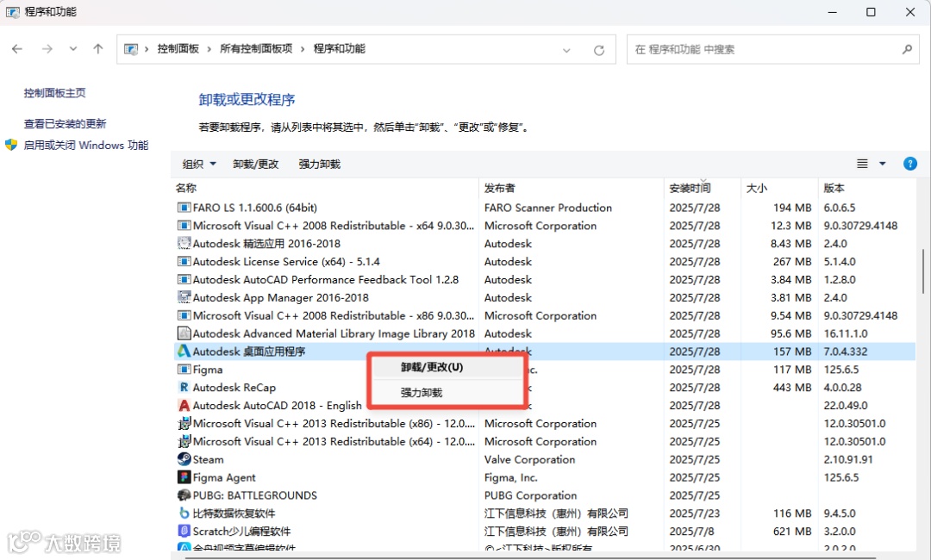931x560 pixels.
Task: Open 启用或关闭 Windows 功能 link
Action: (86, 146)
